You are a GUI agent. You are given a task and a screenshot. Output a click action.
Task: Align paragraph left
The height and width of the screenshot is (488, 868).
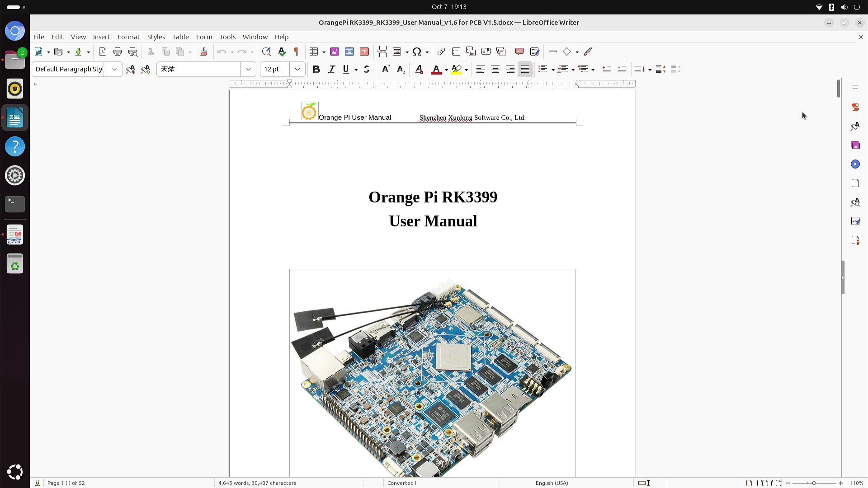[x=481, y=69]
